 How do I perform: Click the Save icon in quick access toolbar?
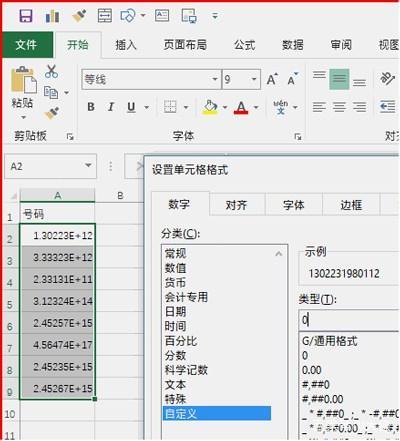[x=26, y=16]
